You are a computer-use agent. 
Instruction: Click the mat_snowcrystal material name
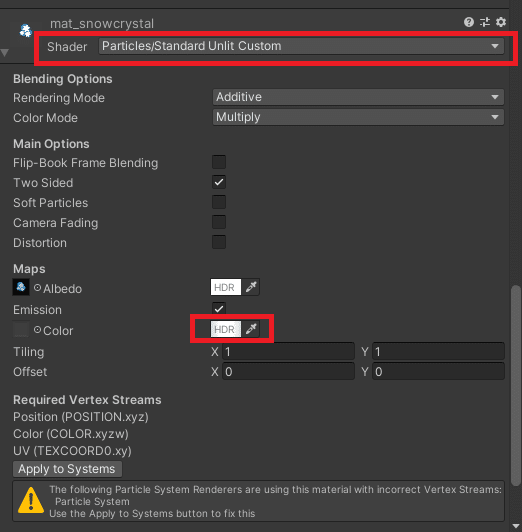(102, 24)
